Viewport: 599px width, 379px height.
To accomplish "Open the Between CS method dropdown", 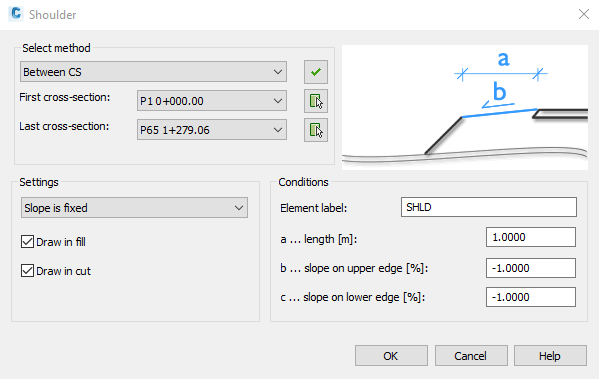I will 153,72.
